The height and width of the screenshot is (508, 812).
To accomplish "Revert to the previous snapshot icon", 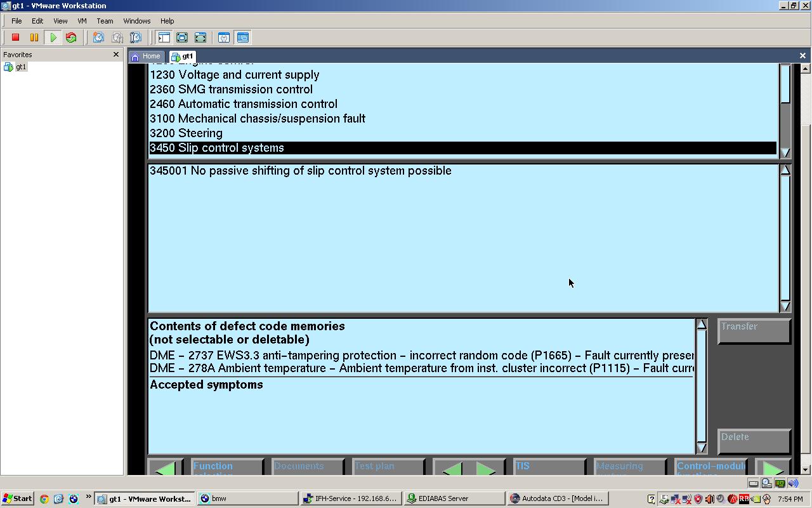I will click(117, 37).
